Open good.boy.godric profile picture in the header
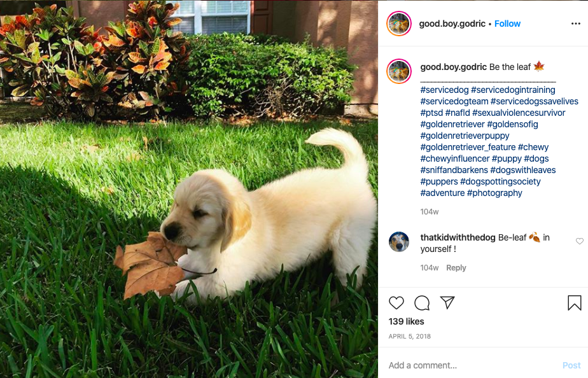The width and height of the screenshot is (588, 378). (399, 24)
